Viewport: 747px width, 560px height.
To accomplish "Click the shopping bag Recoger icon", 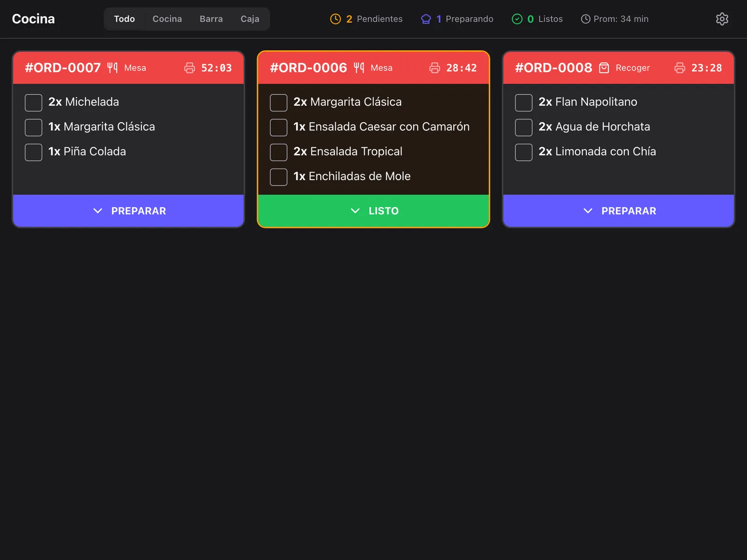I will (604, 68).
